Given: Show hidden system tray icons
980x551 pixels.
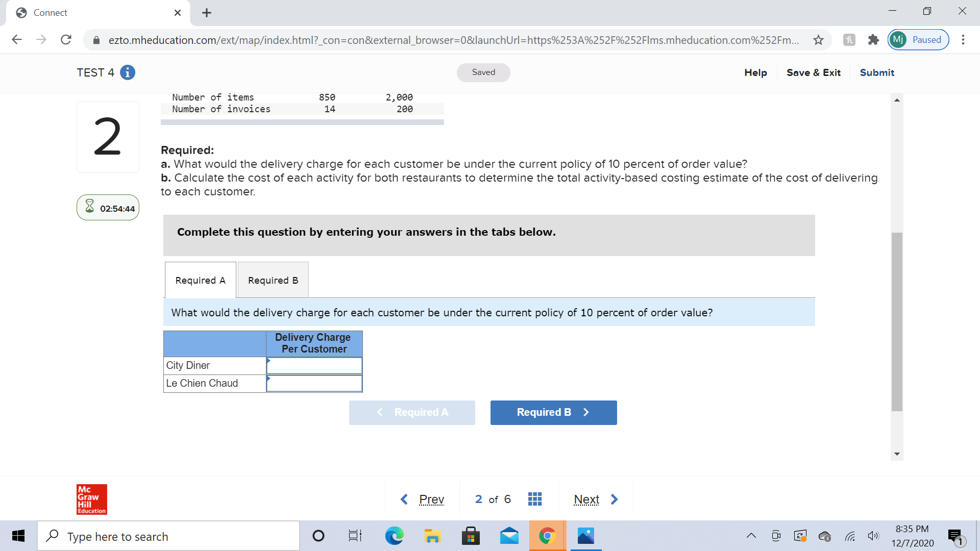Looking at the screenshot, I should point(751,536).
